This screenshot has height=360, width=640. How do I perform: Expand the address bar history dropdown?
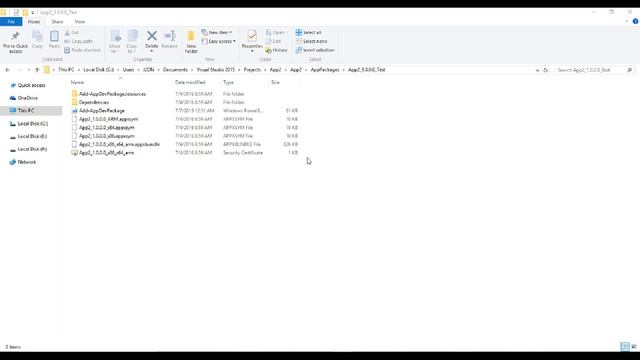(537, 70)
